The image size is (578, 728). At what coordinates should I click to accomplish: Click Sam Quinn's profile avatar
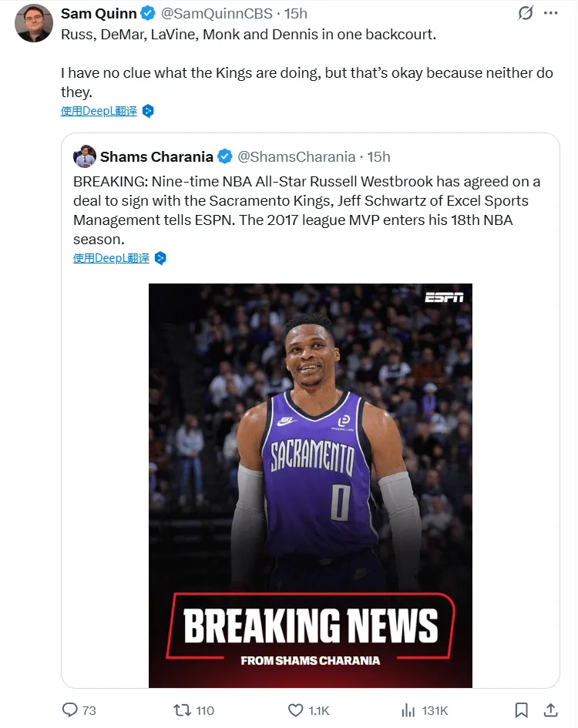[34, 23]
